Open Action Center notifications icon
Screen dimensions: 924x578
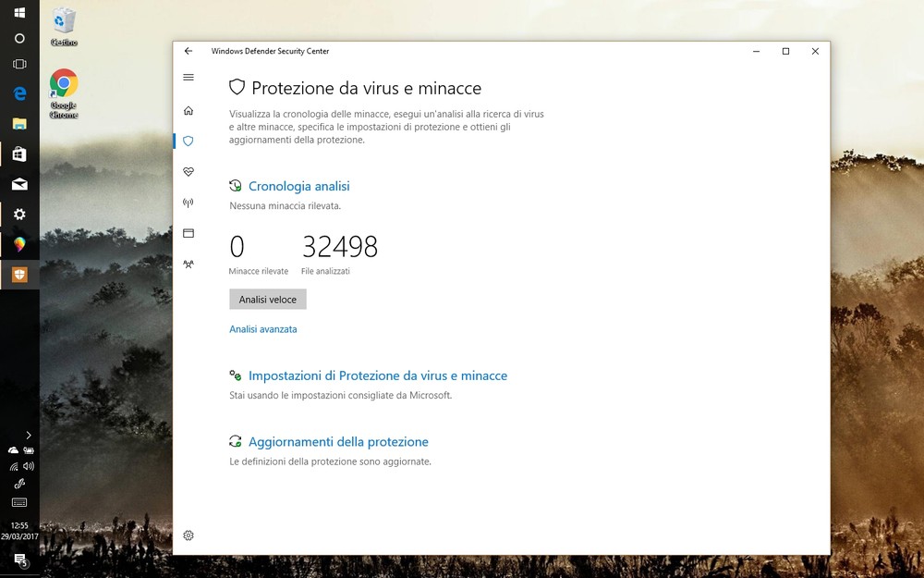[20, 560]
